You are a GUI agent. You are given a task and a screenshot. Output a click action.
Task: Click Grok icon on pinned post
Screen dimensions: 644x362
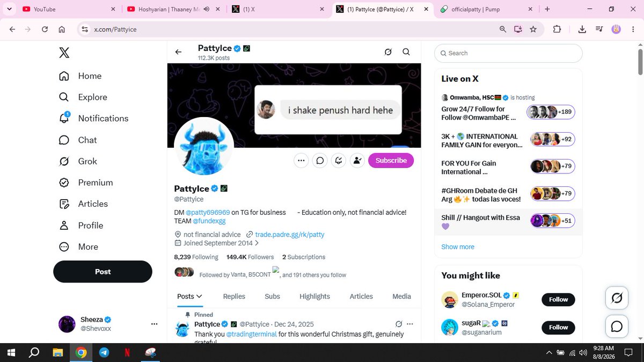399,324
